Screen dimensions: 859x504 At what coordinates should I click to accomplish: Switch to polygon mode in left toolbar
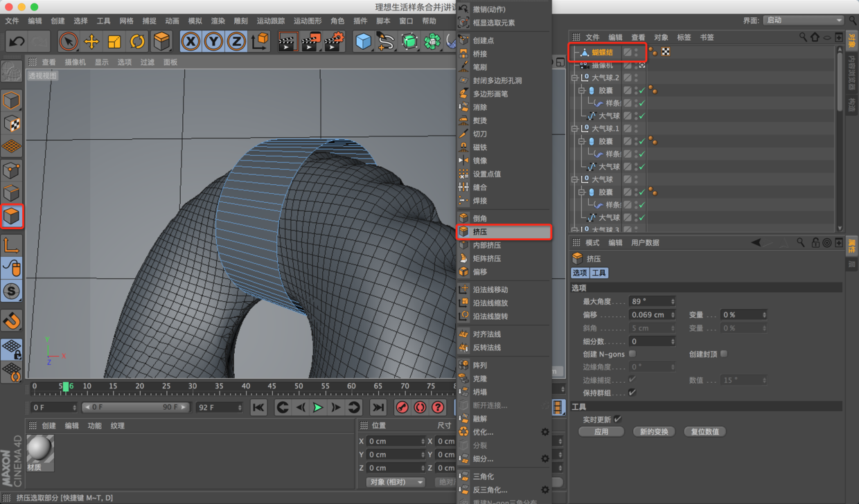[11, 216]
